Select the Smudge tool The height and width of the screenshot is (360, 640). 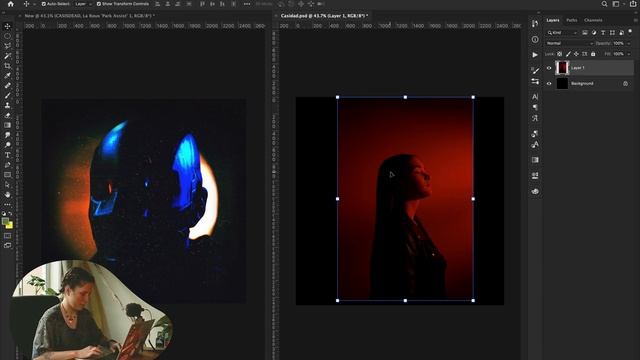7,135
